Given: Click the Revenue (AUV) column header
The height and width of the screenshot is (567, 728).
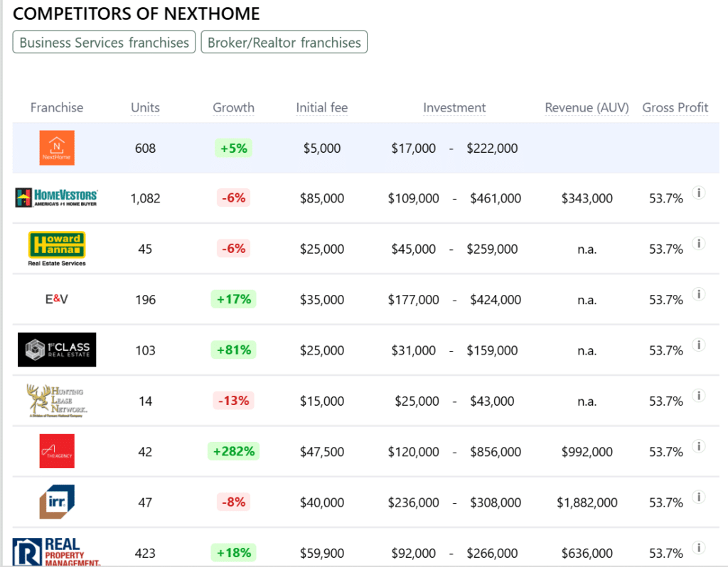Looking at the screenshot, I should pos(587,108).
